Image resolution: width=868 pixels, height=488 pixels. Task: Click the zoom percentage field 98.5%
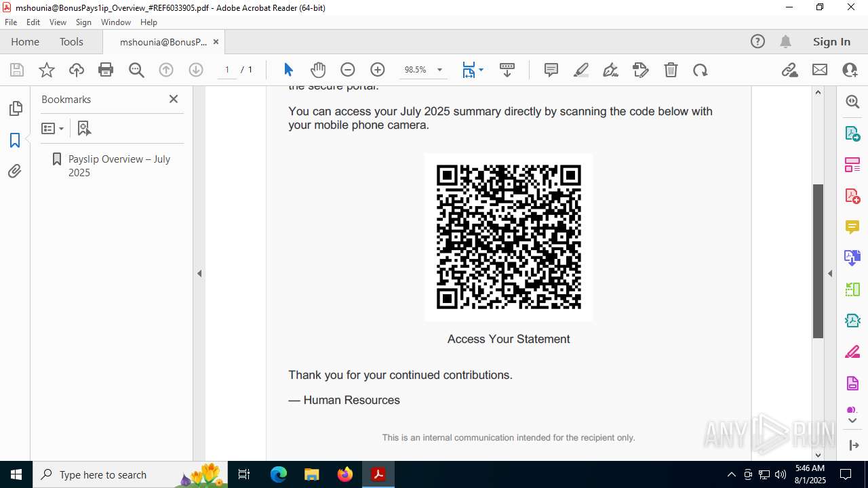[x=415, y=70]
